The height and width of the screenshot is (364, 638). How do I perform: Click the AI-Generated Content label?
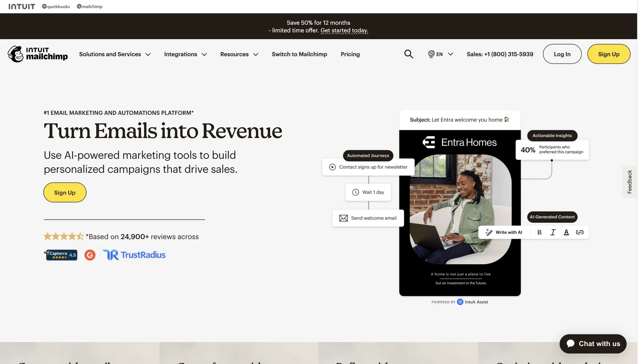[552, 217]
